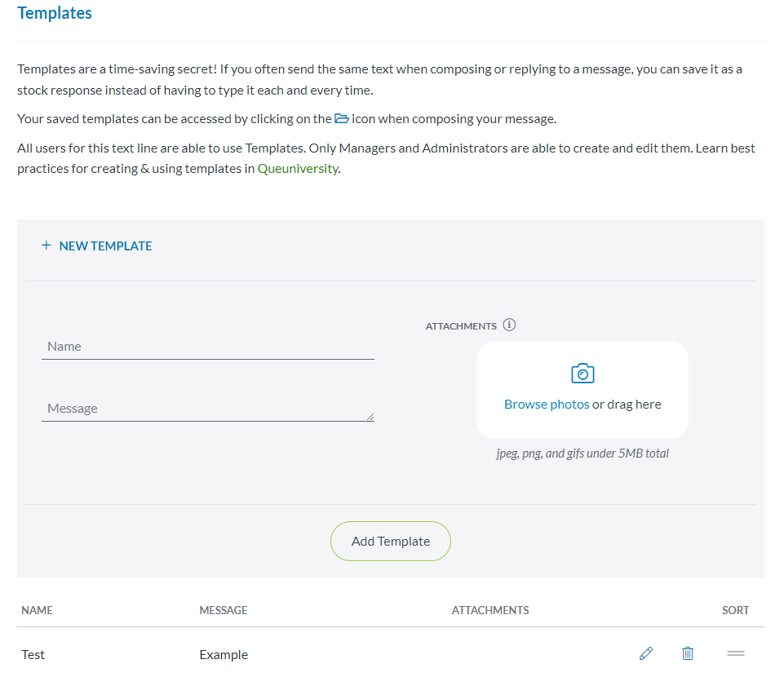Click the sort handle for Test template
The width and height of the screenshot is (784, 677).
click(735, 653)
